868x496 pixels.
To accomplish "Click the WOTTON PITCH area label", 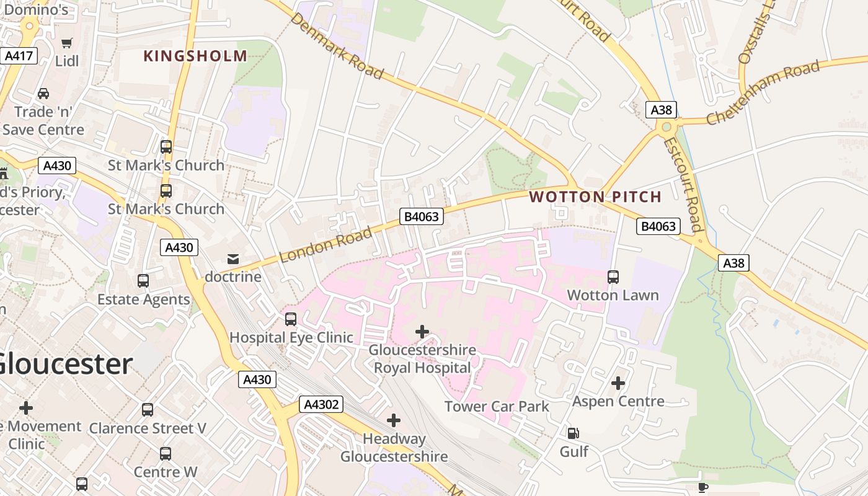I will coord(595,197).
